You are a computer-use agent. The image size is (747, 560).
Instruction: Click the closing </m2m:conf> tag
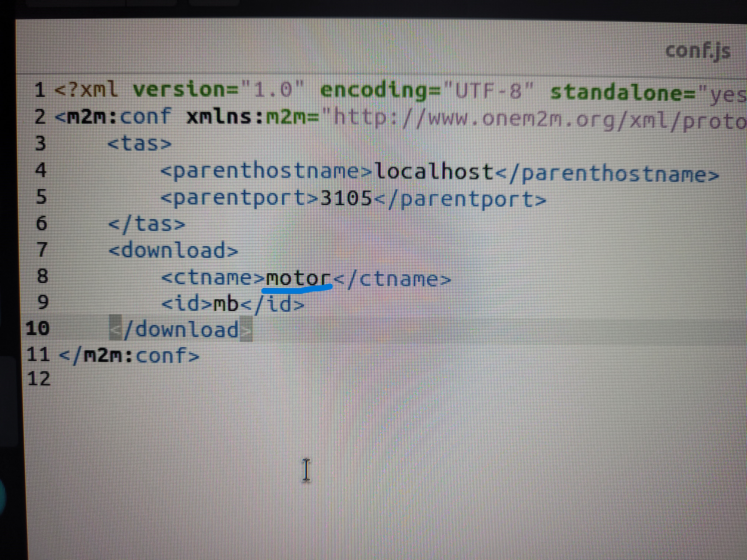[129, 355]
